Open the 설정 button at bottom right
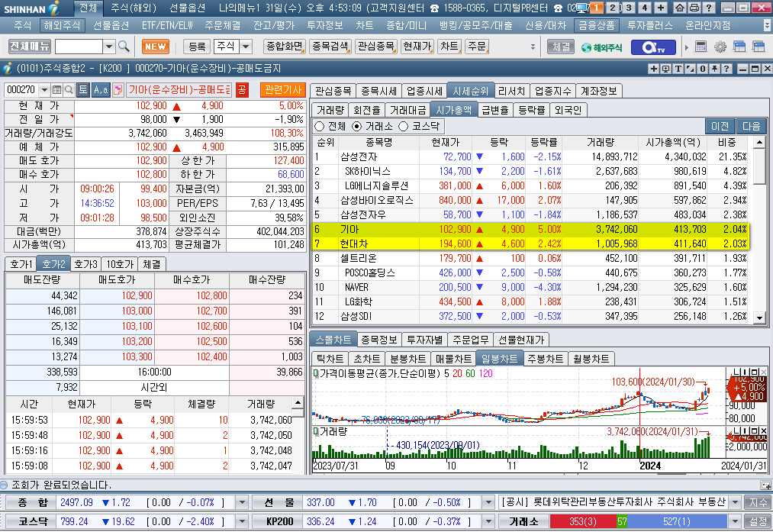The image size is (773, 532). (x=758, y=521)
